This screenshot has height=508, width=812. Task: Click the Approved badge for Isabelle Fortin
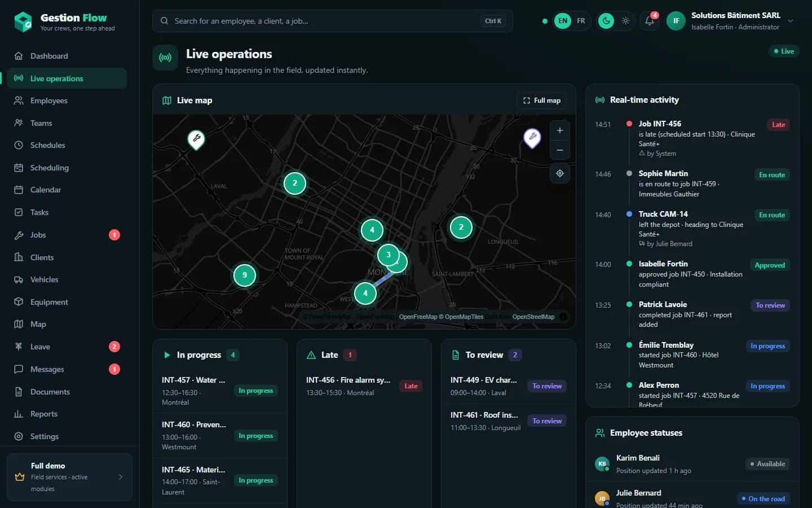770,265
